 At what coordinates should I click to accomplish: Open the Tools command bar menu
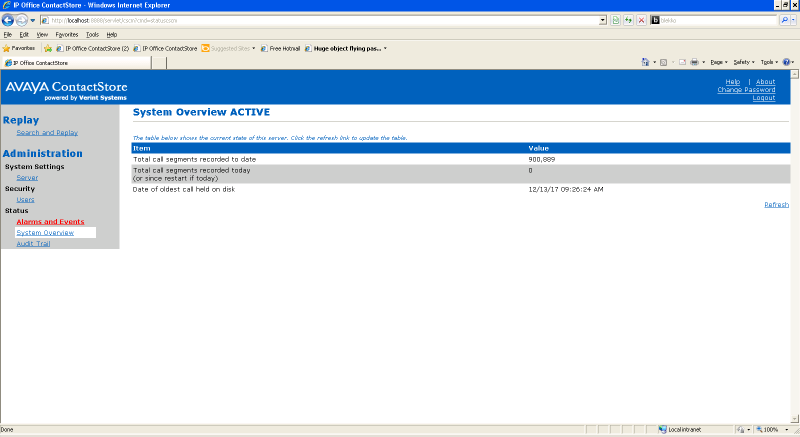tap(769, 62)
